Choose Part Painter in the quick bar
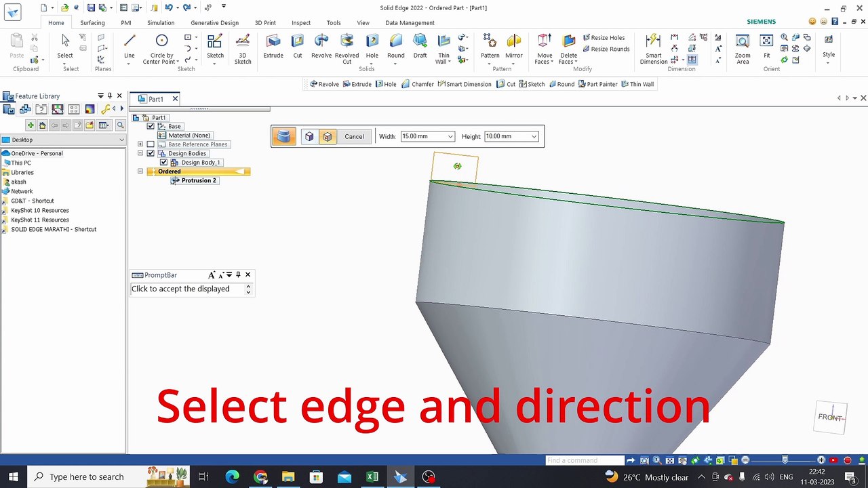The width and height of the screenshot is (868, 488). click(597, 84)
